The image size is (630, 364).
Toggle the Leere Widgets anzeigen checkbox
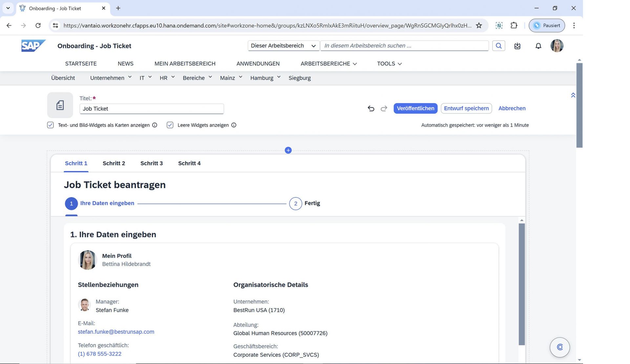click(x=170, y=125)
